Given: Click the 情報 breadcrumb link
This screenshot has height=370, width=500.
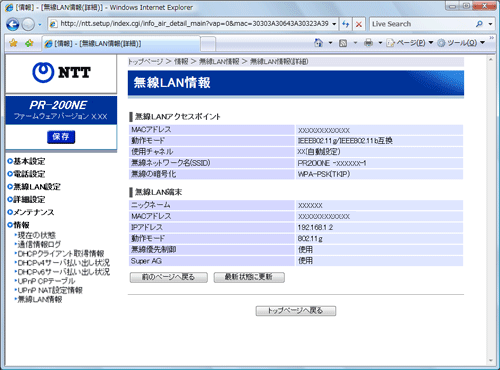Looking at the screenshot, I should click(x=181, y=62).
